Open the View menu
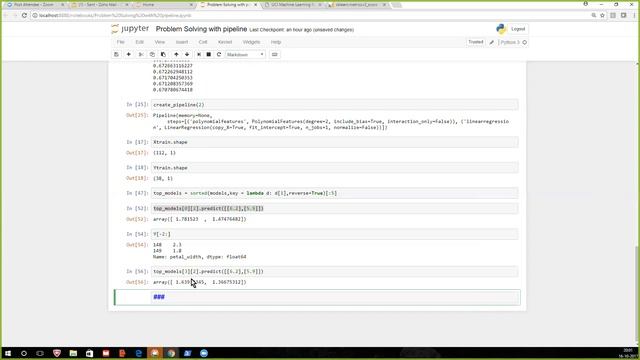The image size is (640, 360). [160, 42]
